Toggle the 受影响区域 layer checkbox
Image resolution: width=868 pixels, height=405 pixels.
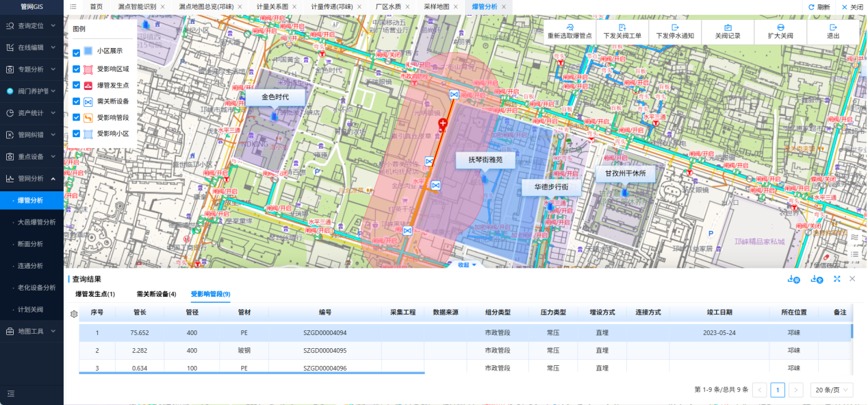click(x=77, y=69)
